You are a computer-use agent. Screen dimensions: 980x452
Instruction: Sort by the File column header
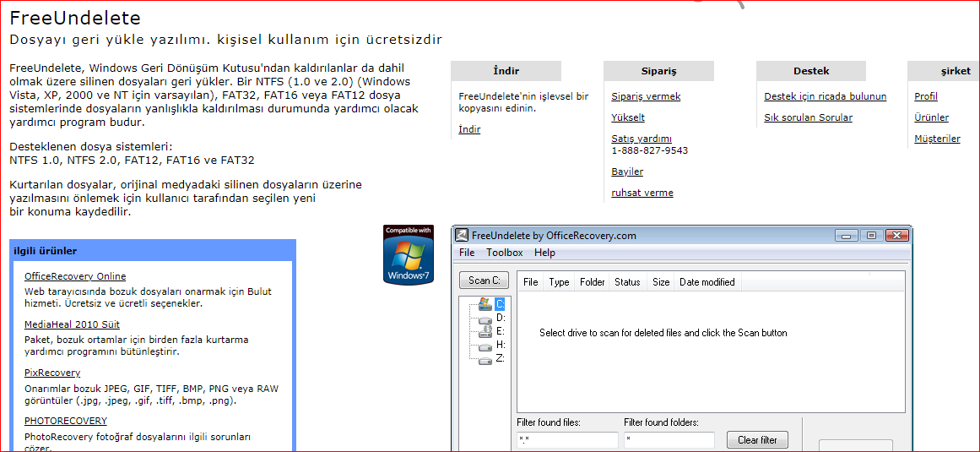(531, 282)
